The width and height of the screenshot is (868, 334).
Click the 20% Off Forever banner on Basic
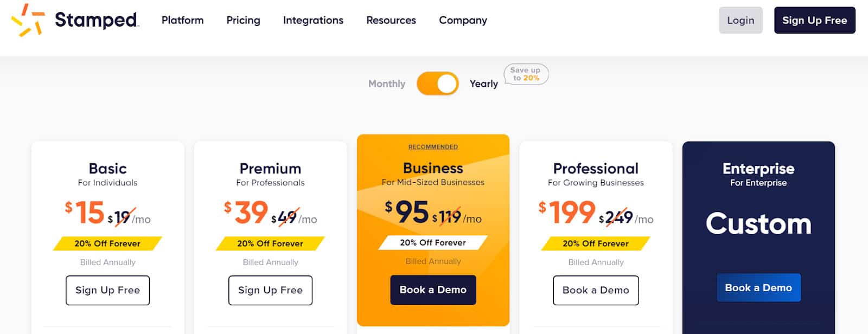pyautogui.click(x=107, y=243)
